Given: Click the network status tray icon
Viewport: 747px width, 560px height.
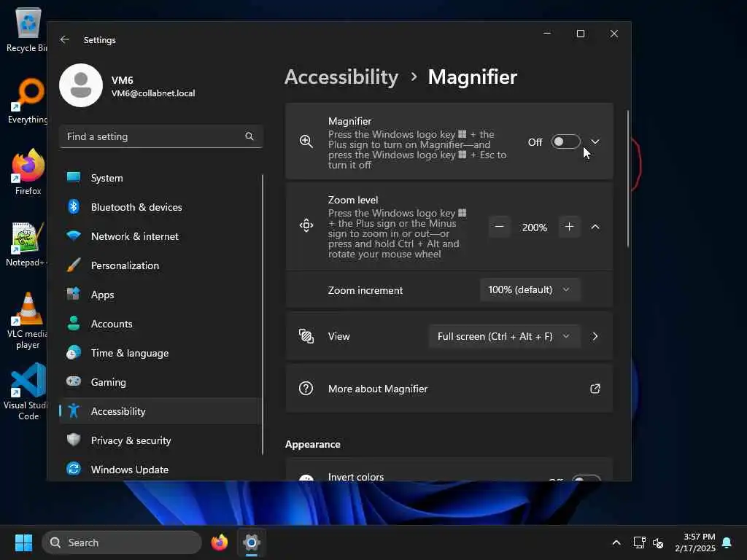Looking at the screenshot, I should click(639, 542).
